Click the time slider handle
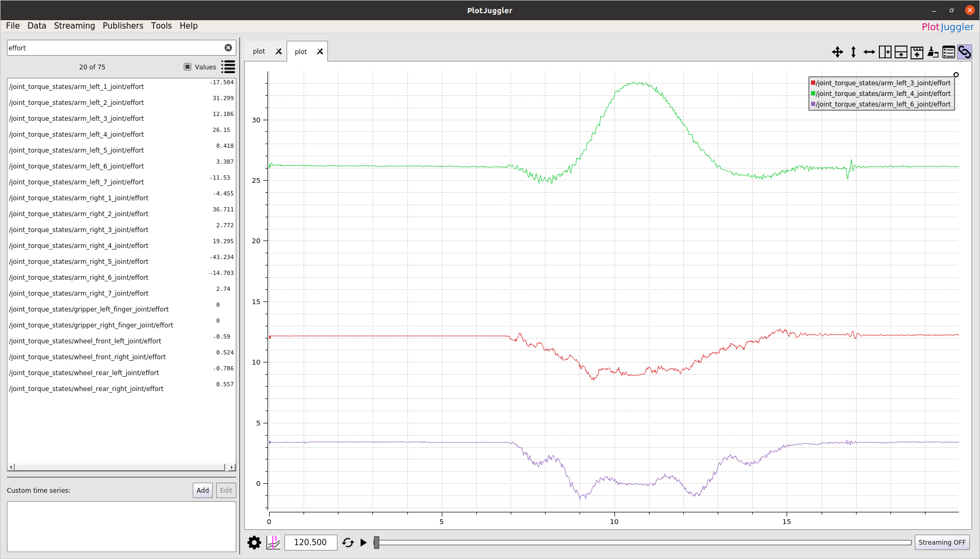The width and height of the screenshot is (980, 559). pyautogui.click(x=377, y=543)
